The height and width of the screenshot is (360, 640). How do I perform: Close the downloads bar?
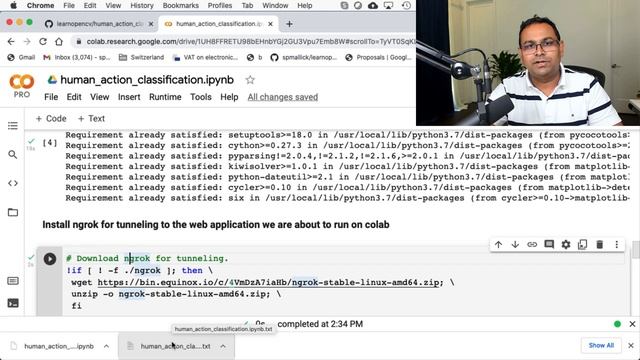(x=631, y=345)
